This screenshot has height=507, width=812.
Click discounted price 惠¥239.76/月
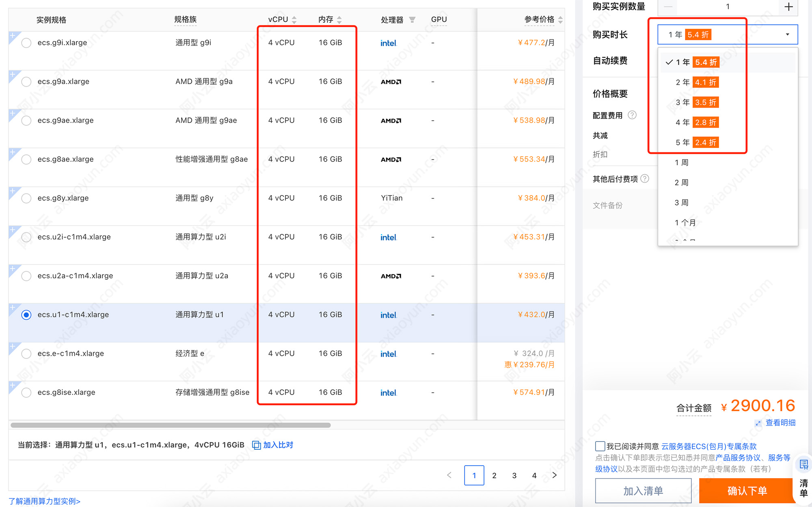529,365
